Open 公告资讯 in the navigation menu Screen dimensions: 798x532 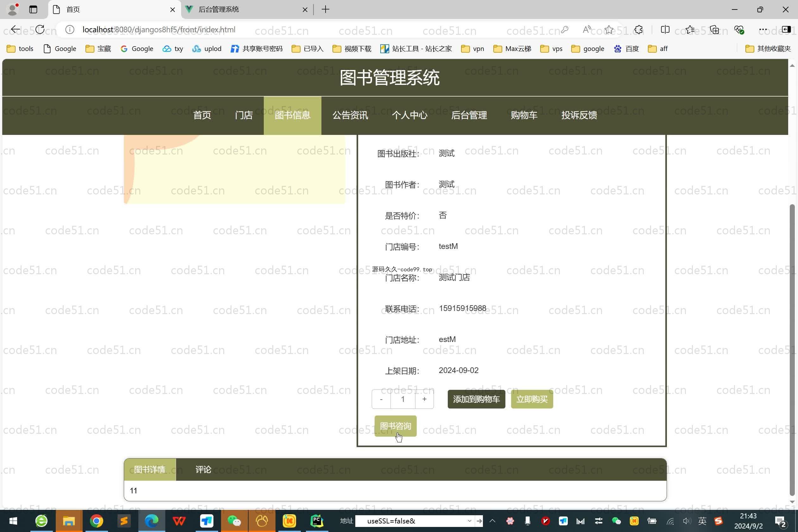pyautogui.click(x=350, y=115)
